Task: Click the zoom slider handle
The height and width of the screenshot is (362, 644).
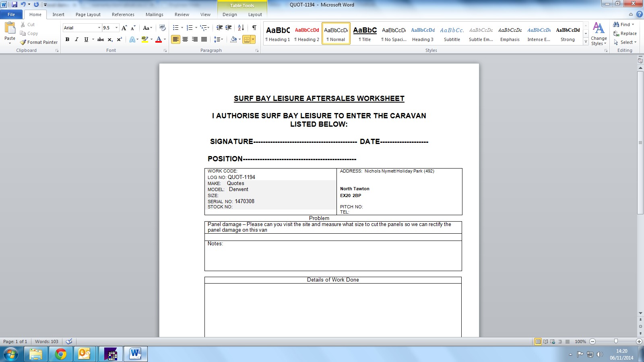Action: point(616,341)
